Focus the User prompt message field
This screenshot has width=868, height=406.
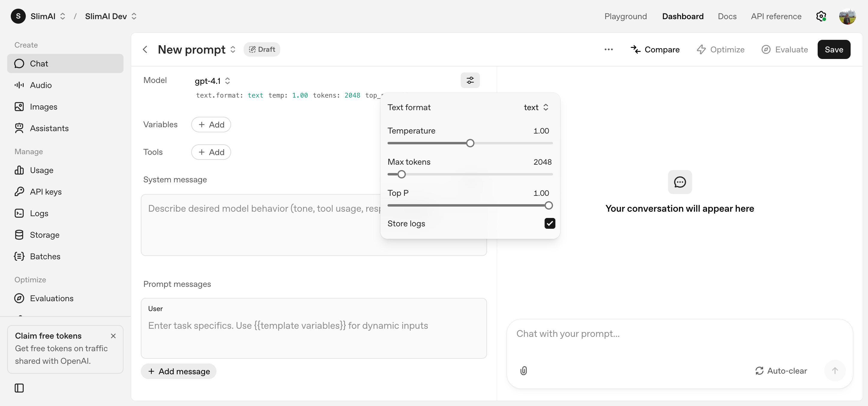click(314, 328)
